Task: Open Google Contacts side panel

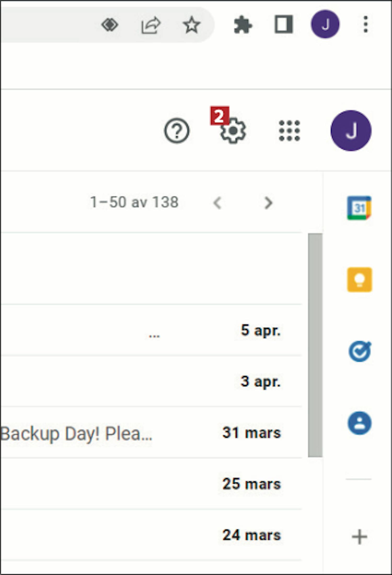Action: pyautogui.click(x=359, y=423)
